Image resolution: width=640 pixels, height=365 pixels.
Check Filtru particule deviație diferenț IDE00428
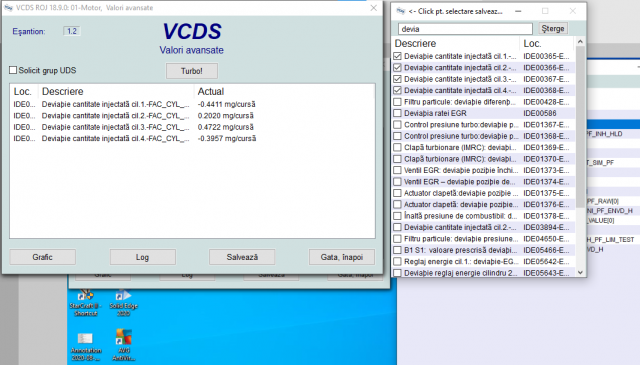[397, 102]
